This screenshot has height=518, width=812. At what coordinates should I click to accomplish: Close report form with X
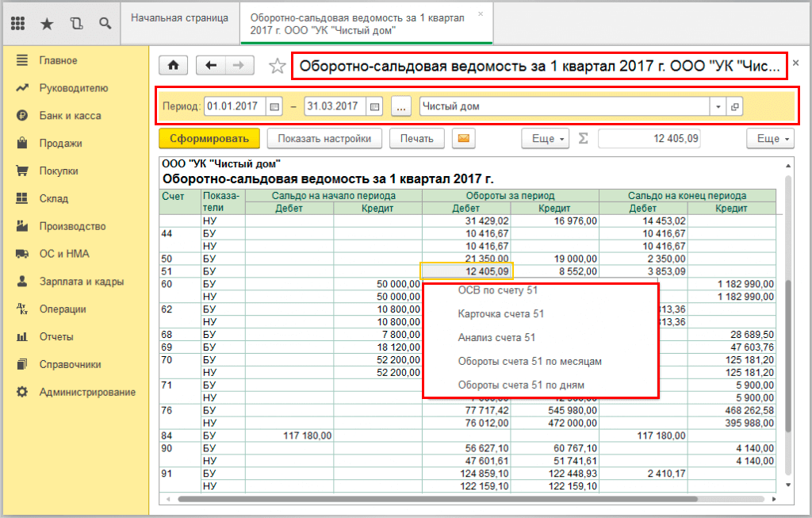click(x=795, y=63)
